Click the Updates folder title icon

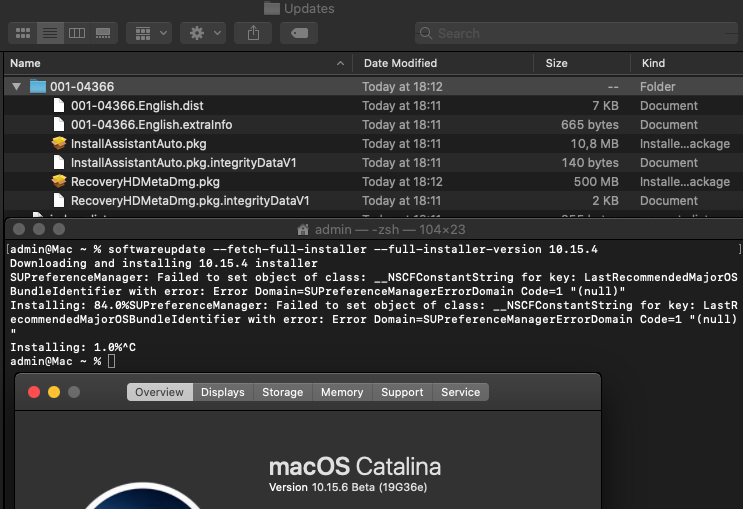coord(272,8)
